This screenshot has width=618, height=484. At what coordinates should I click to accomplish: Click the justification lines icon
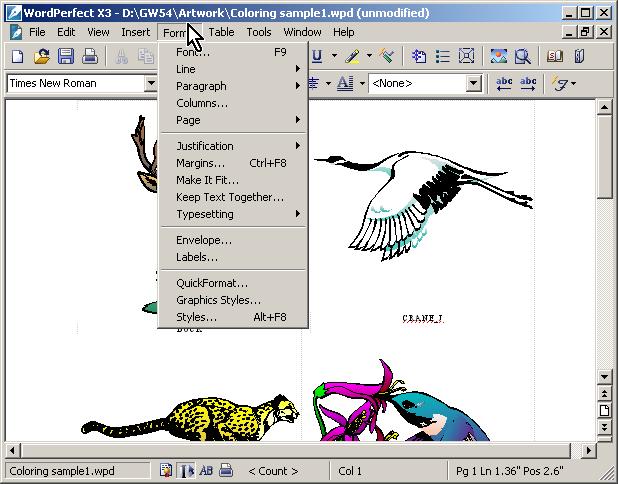click(313, 83)
